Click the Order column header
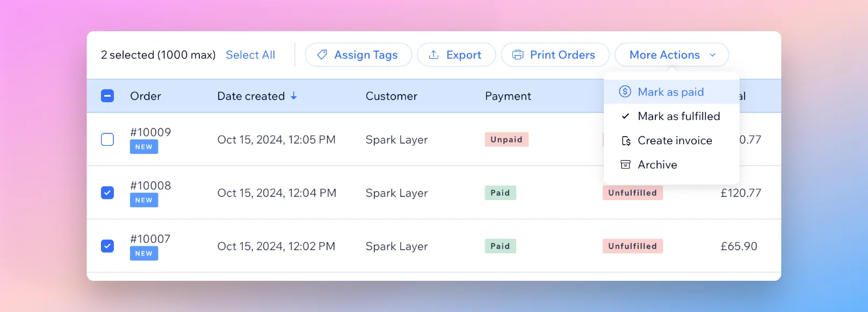868x312 pixels. tap(146, 96)
